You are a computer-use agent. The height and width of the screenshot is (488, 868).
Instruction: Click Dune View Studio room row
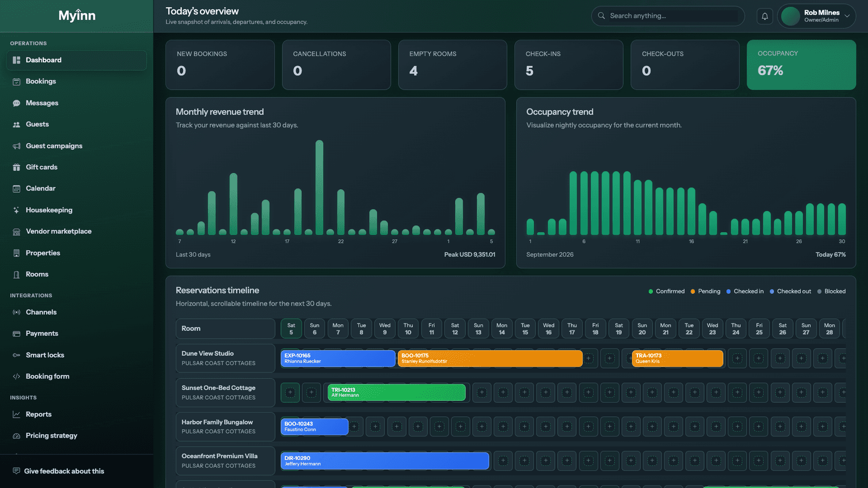click(225, 358)
